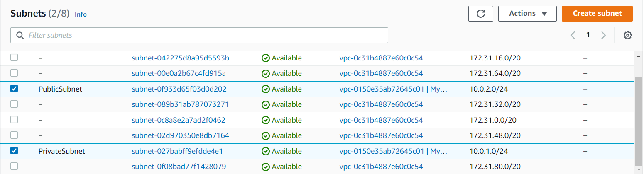
Task: Open subnet-0f933d65f03d0d202 link
Action: pos(179,89)
